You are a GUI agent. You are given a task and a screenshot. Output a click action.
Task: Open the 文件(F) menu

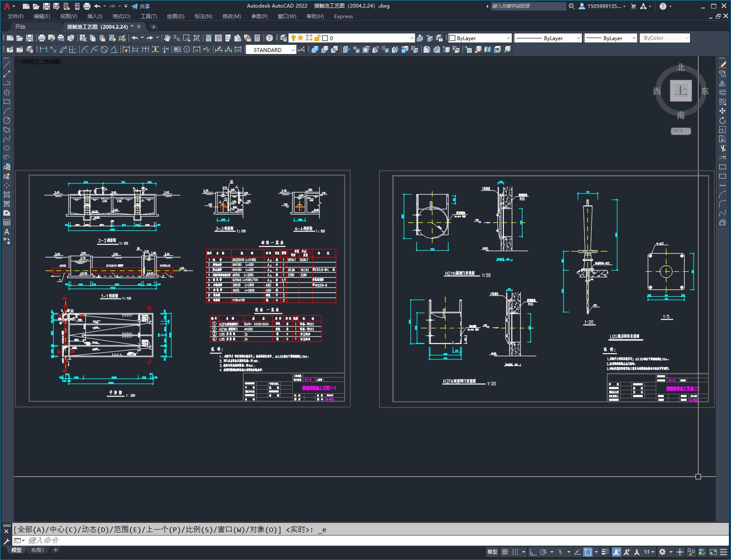tap(16, 16)
